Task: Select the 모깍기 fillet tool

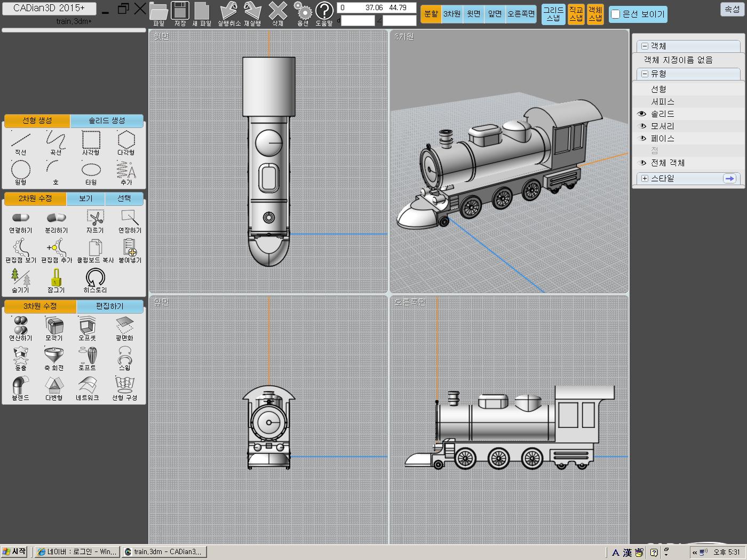Action: [x=54, y=329]
